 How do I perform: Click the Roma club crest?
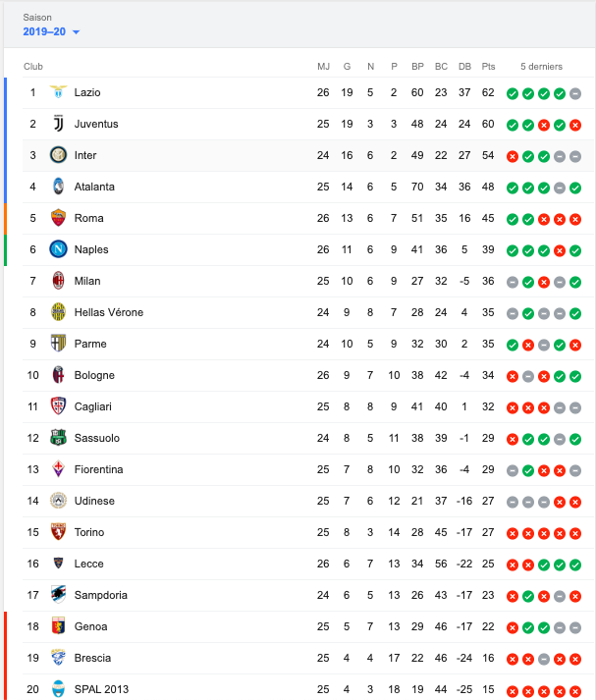(58, 218)
